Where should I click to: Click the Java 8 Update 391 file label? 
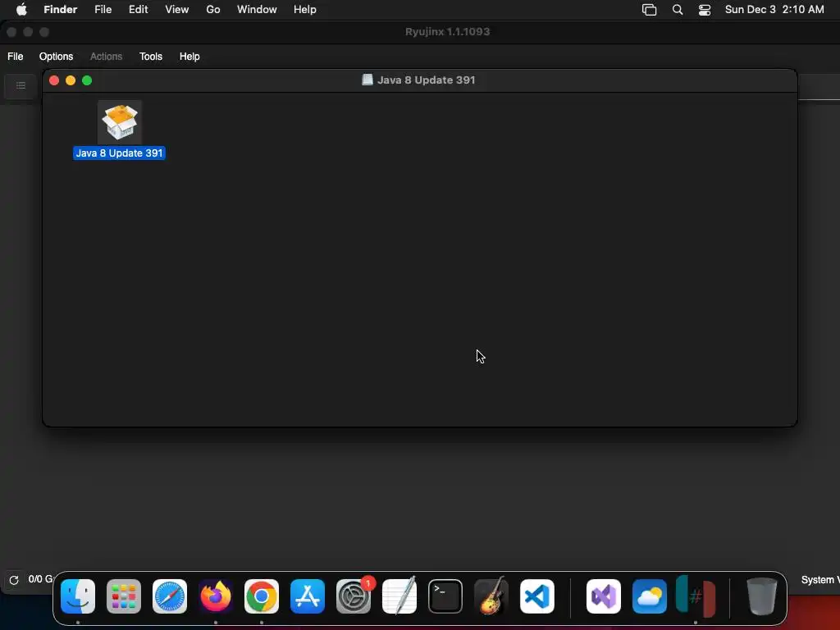[x=120, y=153]
